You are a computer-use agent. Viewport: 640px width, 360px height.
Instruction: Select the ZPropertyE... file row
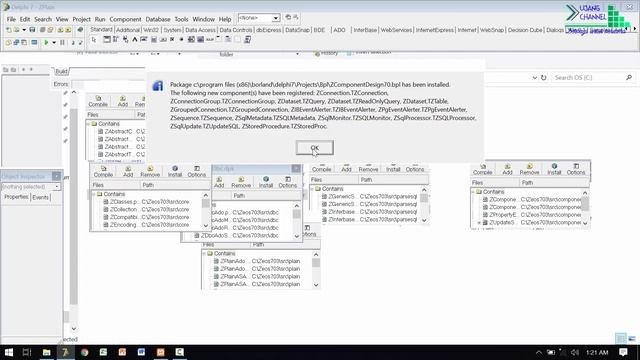tap(531, 215)
